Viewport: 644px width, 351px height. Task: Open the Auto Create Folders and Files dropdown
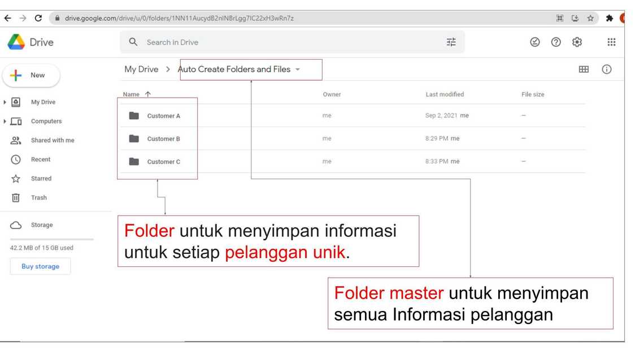[x=298, y=69]
